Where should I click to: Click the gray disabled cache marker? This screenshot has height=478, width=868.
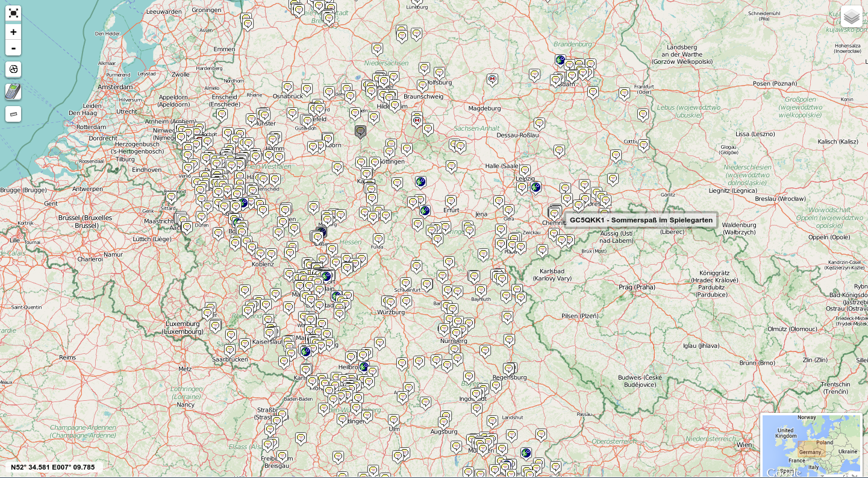(x=360, y=131)
